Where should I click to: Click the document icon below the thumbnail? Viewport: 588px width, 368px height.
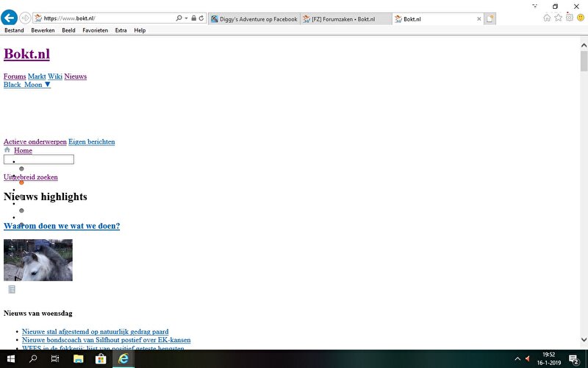pos(12,289)
